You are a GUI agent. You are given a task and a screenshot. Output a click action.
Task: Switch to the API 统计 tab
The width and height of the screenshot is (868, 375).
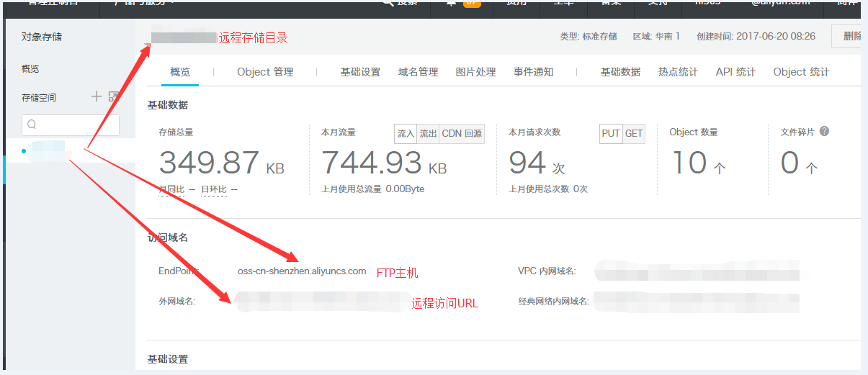coord(735,72)
